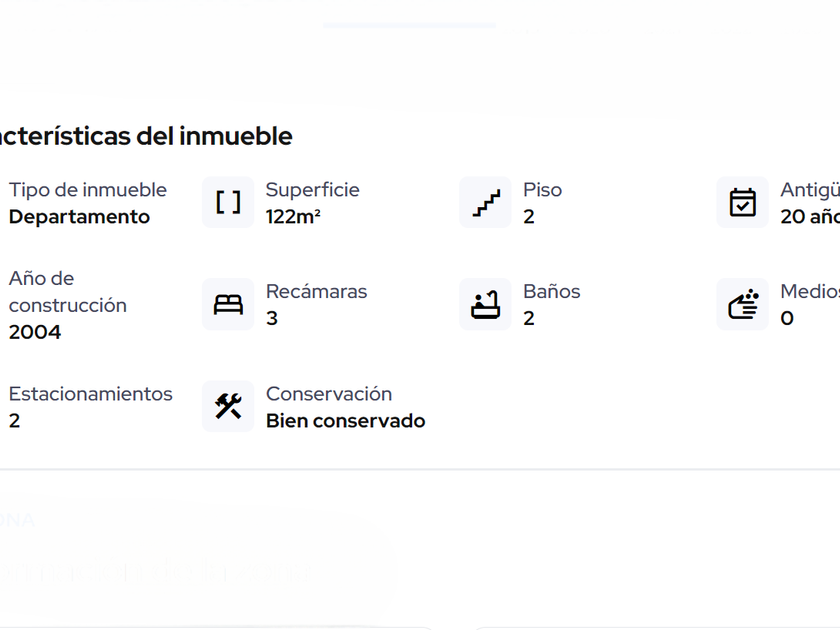
Task: Click the '122m²' surface value
Action: [293, 217]
